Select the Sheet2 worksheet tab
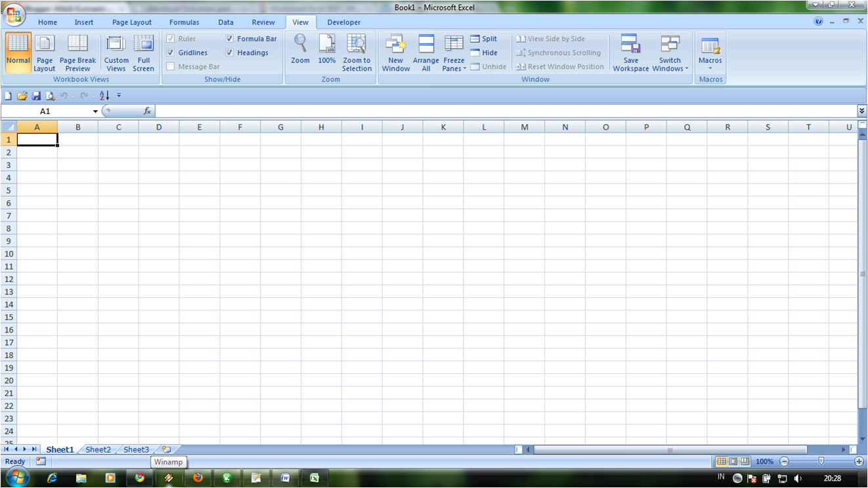Viewport: 868px width, 488px height. point(98,449)
